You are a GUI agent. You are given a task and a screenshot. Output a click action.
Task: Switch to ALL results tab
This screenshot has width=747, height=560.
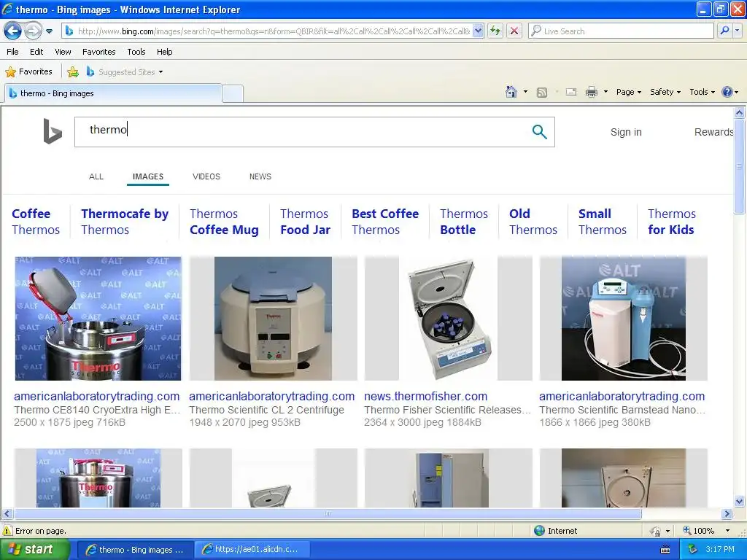pyautogui.click(x=96, y=176)
